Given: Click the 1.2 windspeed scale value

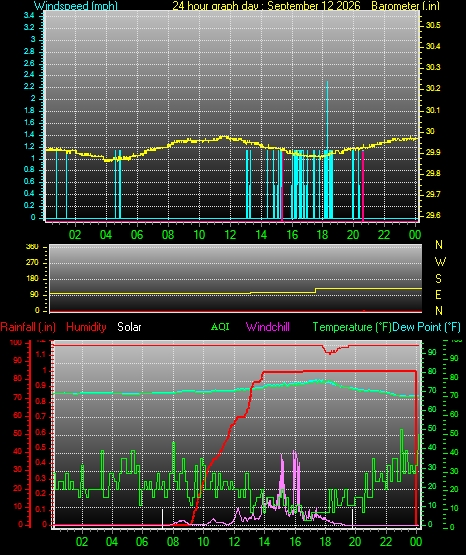Looking at the screenshot, I should [29, 147].
